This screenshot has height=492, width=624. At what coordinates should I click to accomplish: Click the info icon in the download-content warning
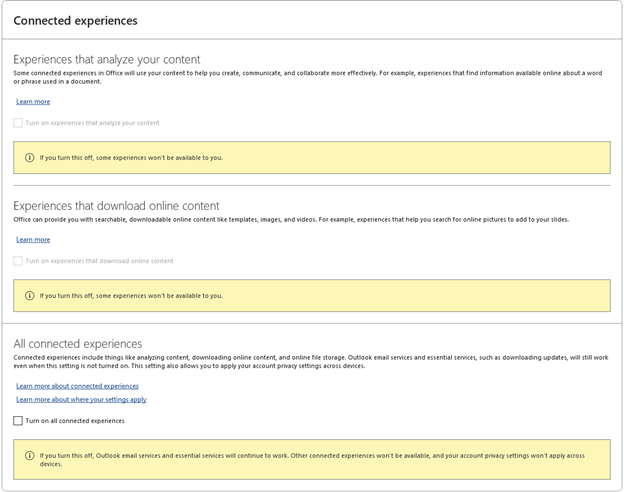click(x=29, y=296)
